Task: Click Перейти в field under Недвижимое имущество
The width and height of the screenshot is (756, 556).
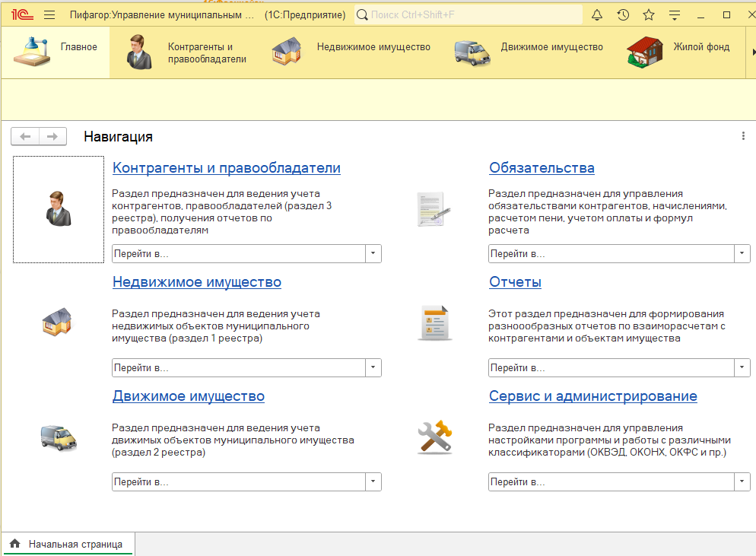Action: pyautogui.click(x=239, y=367)
